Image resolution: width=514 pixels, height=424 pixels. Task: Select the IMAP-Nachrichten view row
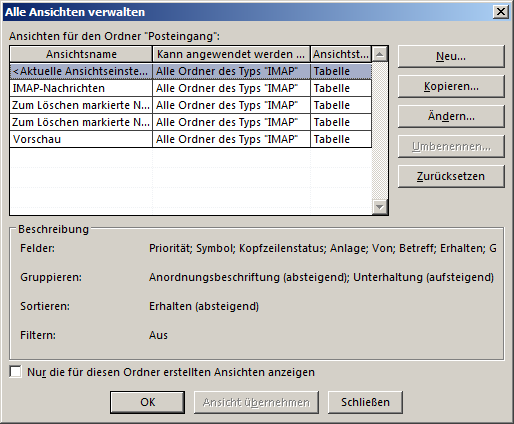click(191, 88)
